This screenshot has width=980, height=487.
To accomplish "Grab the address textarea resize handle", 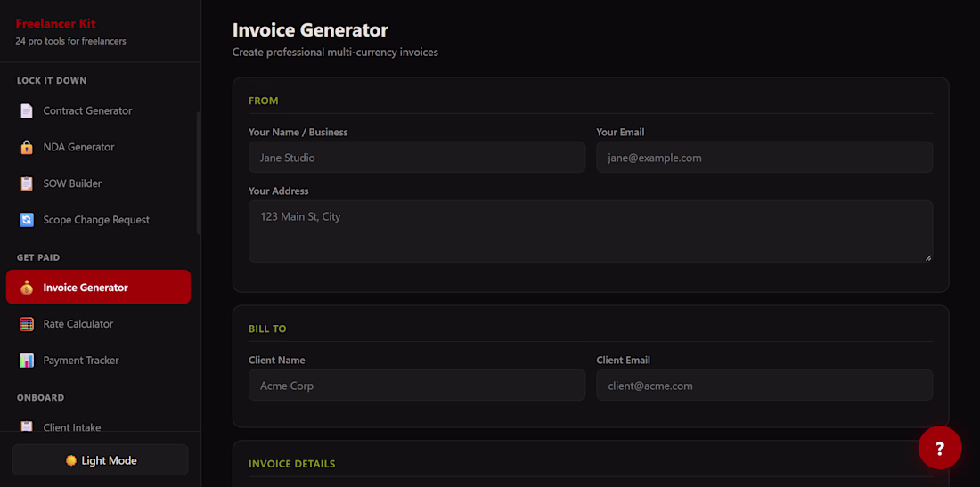I will tap(928, 257).
